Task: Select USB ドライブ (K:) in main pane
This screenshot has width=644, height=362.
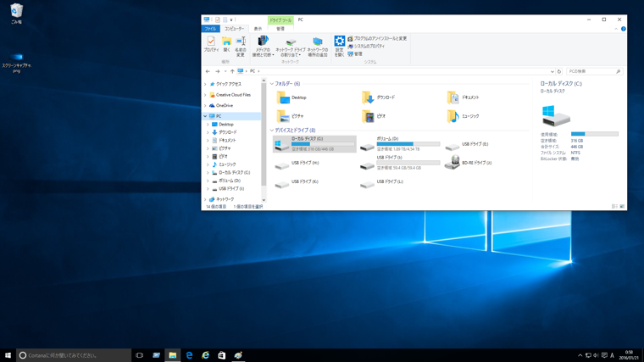Action: point(297,182)
